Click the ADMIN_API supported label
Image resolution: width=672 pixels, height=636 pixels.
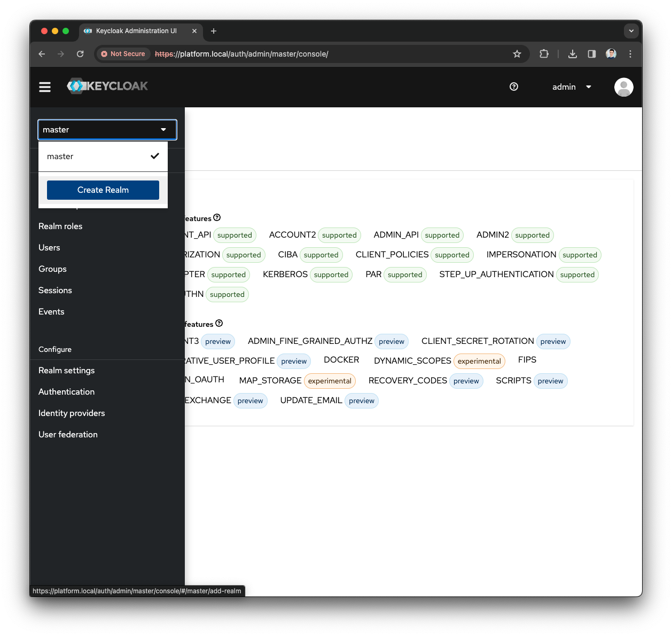click(x=442, y=235)
